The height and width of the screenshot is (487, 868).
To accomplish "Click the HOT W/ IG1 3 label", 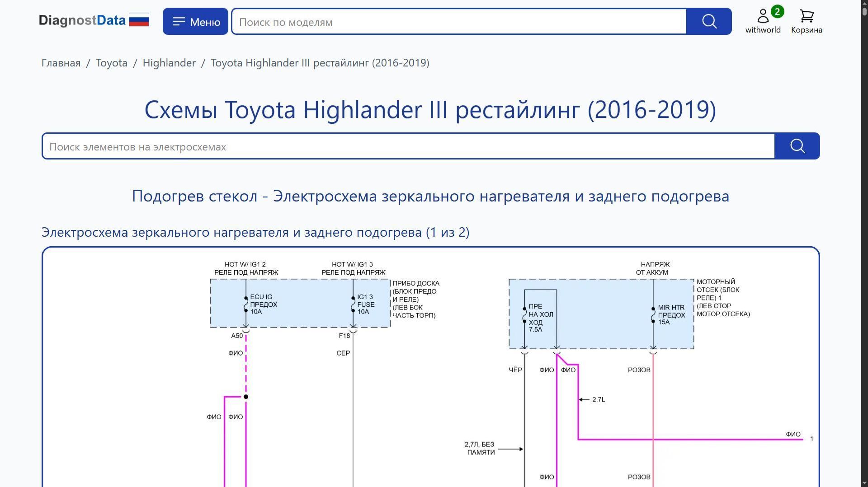I will tap(353, 268).
